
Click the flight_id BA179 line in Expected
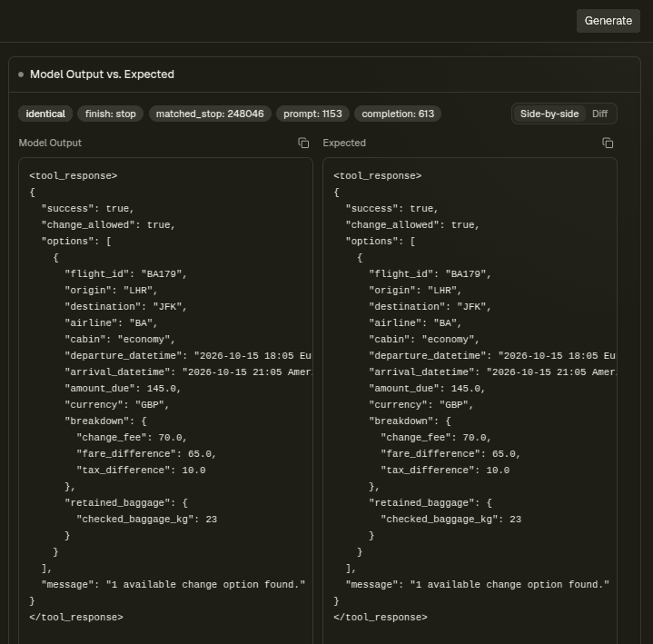point(430,274)
